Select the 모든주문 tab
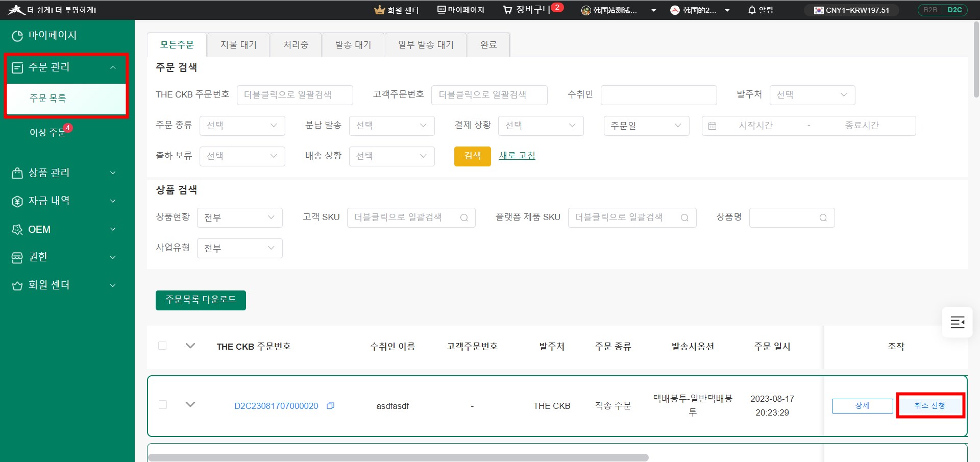This screenshot has height=462, width=980. click(177, 45)
